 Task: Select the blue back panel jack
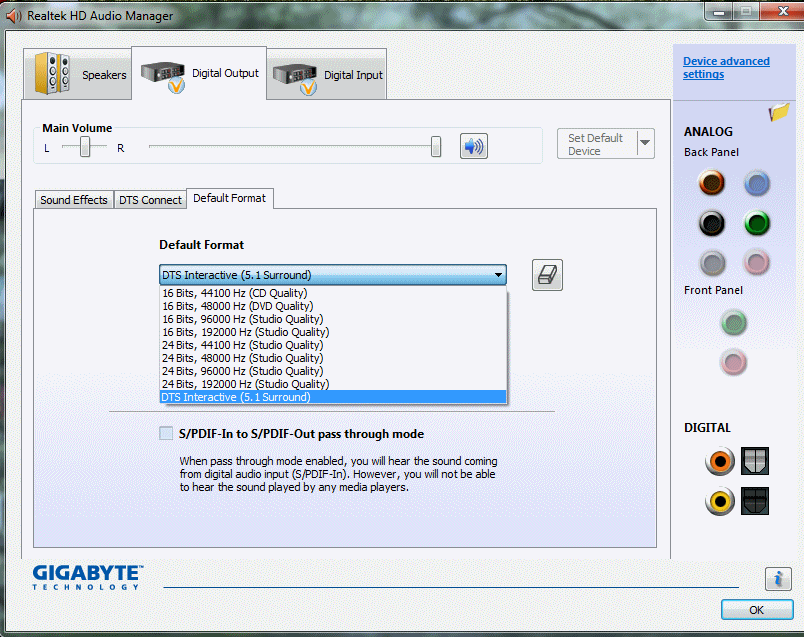click(757, 183)
